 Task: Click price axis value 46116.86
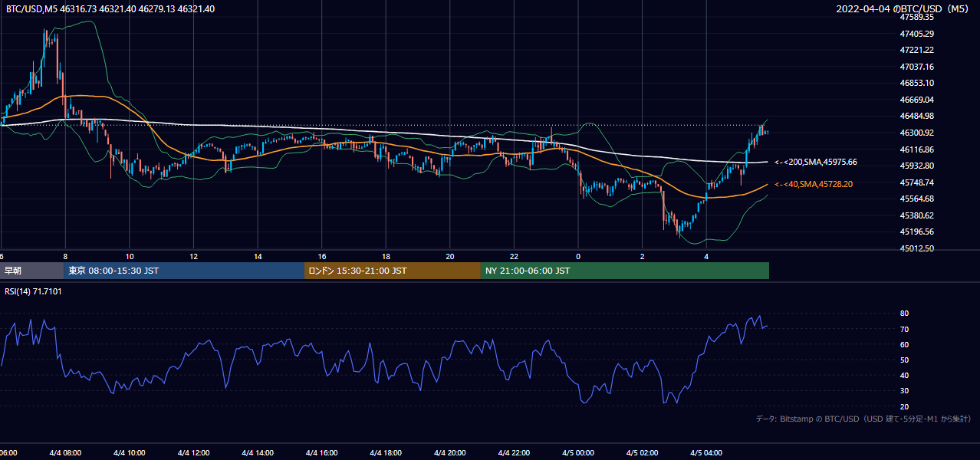[x=916, y=149]
